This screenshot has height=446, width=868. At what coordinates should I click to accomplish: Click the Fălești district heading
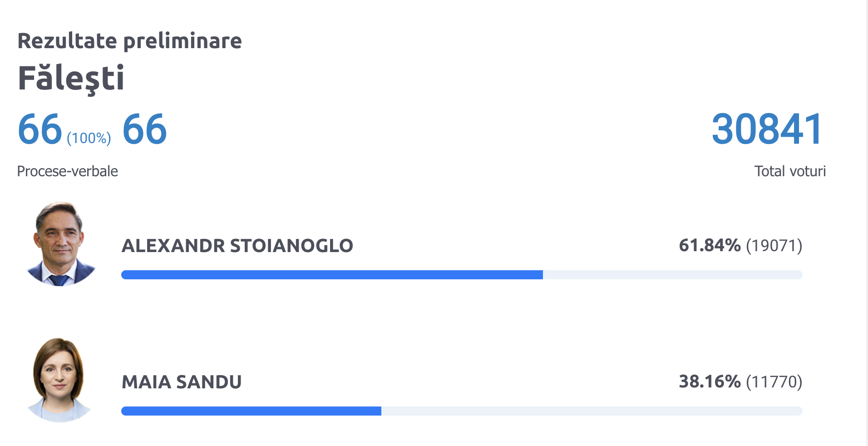click(71, 79)
